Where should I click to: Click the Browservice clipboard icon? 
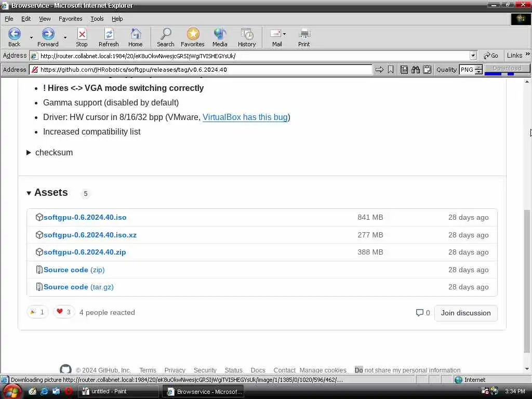pos(427,70)
